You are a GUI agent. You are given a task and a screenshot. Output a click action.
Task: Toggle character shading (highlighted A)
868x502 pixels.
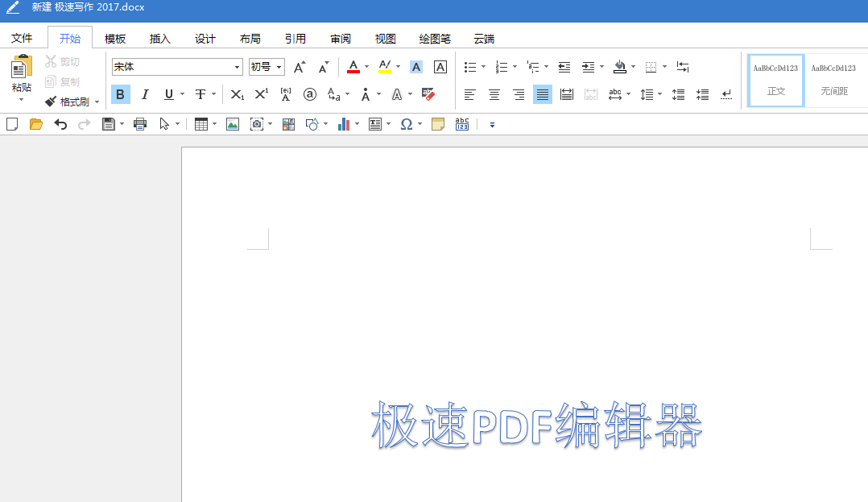coord(416,67)
